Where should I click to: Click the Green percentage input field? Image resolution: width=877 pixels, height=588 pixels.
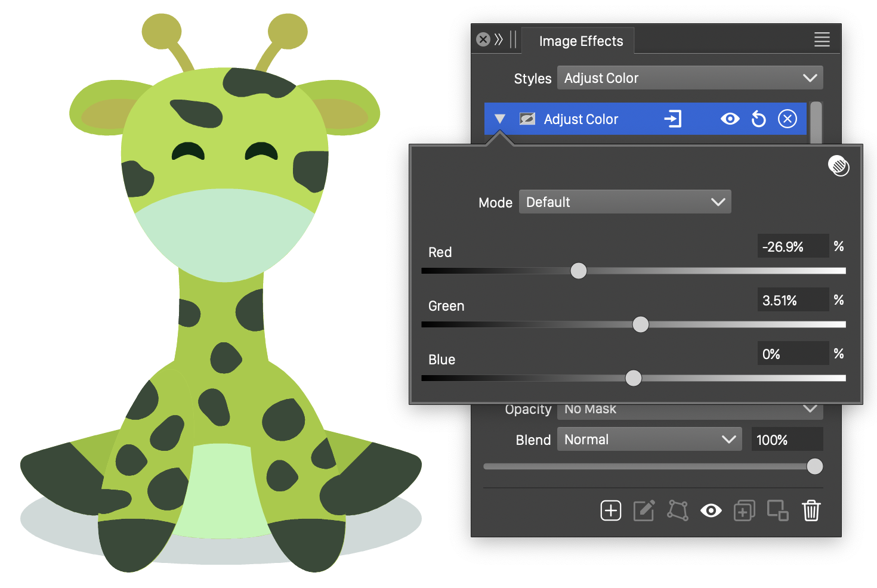point(793,301)
